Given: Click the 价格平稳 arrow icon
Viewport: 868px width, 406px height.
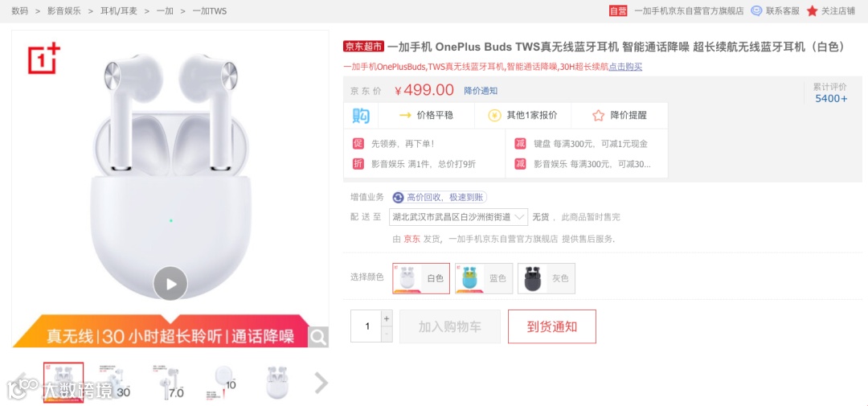Looking at the screenshot, I should pyautogui.click(x=405, y=115).
